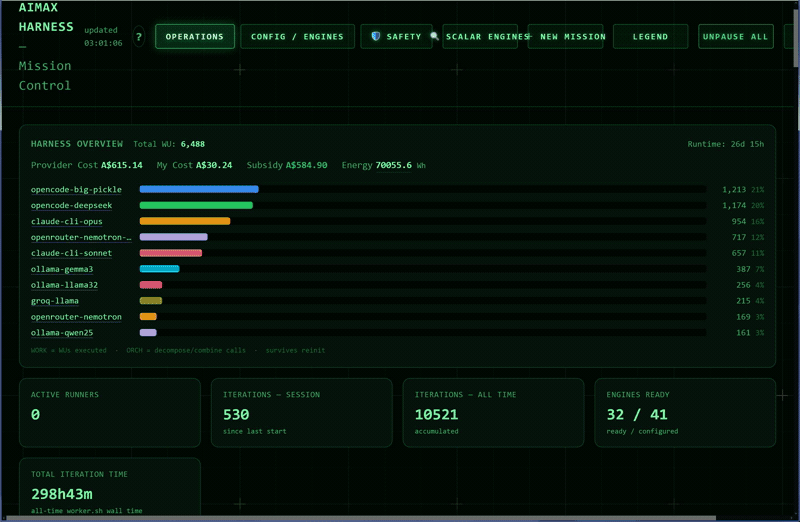
Task: Click the blue opencode-big-pickle usage bar
Action: 199,189
